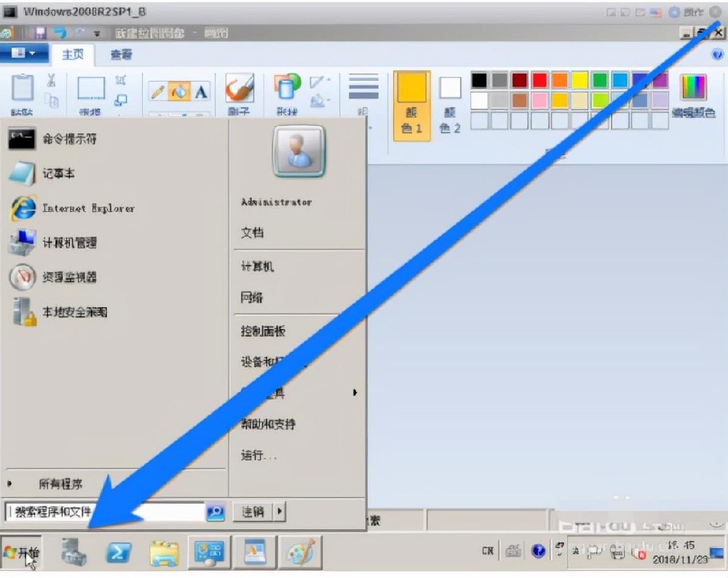The height and width of the screenshot is (578, 728).
Task: Open the quick access toolbar customize dropdown
Action: tap(97, 33)
